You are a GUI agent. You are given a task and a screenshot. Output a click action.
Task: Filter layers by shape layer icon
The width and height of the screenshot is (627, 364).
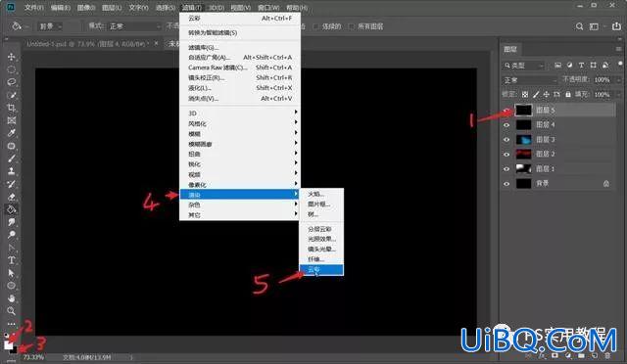click(594, 66)
